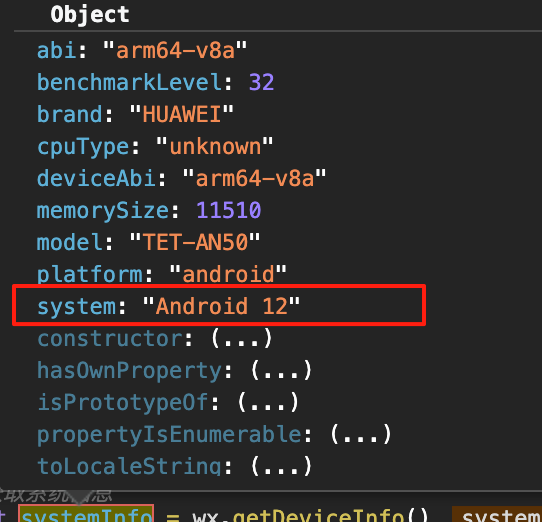This screenshot has height=522, width=542.
Task: Click the "arm64-v8a" abi value
Action: (175, 50)
